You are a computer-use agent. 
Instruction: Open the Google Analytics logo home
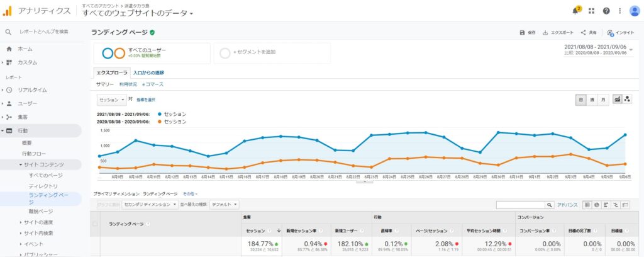coord(8,11)
